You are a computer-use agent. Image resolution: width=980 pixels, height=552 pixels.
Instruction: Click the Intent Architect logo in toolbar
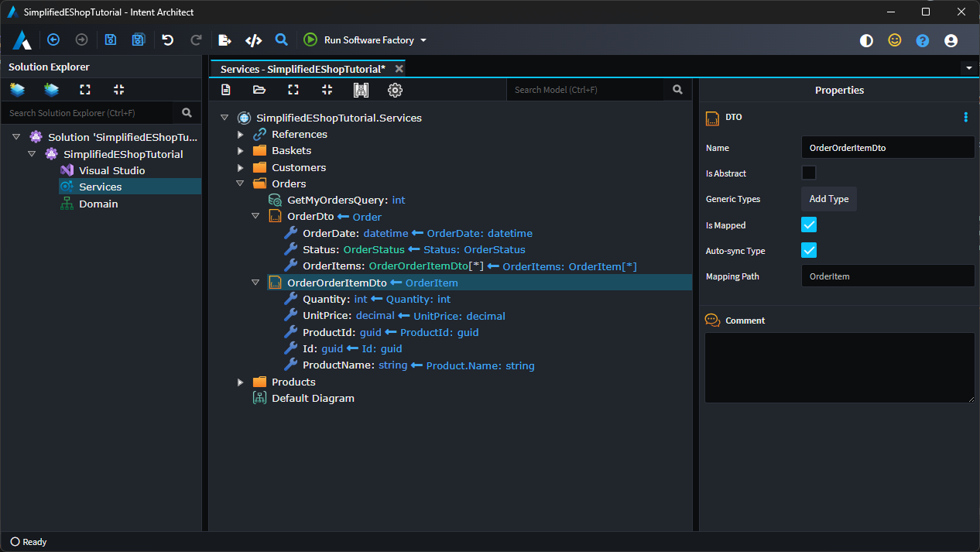tap(22, 39)
